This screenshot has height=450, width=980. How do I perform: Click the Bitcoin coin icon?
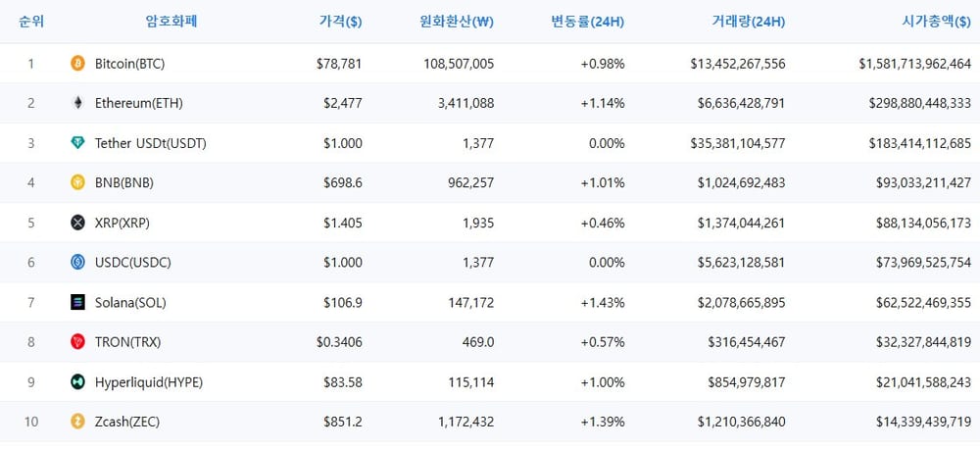77,63
